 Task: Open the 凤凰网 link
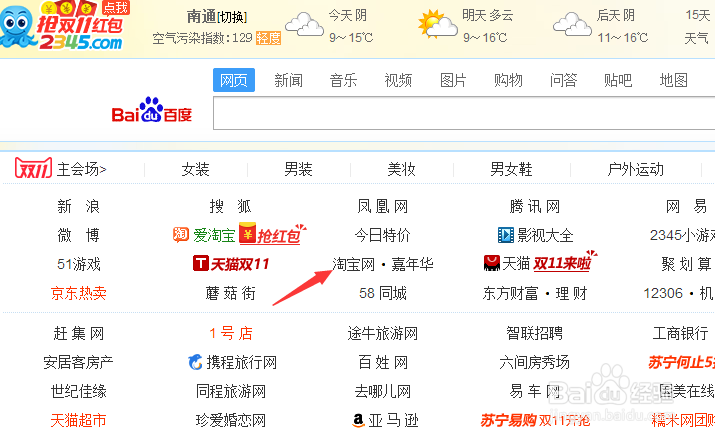(383, 207)
